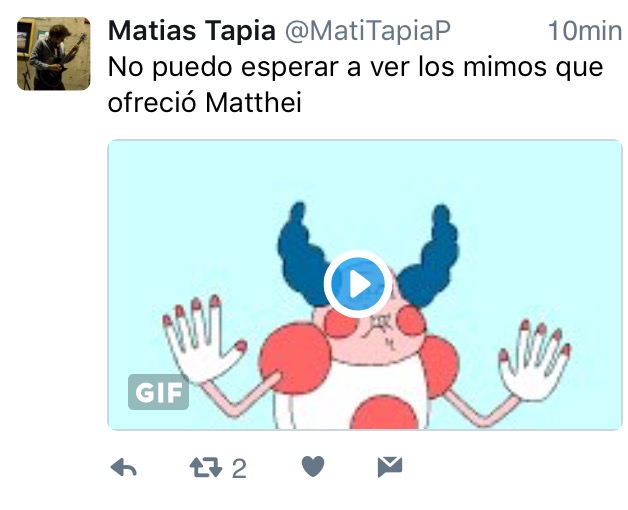Send the tweet via the envelope icon
Image resolution: width=628 pixels, height=510 pixels.
point(390,467)
